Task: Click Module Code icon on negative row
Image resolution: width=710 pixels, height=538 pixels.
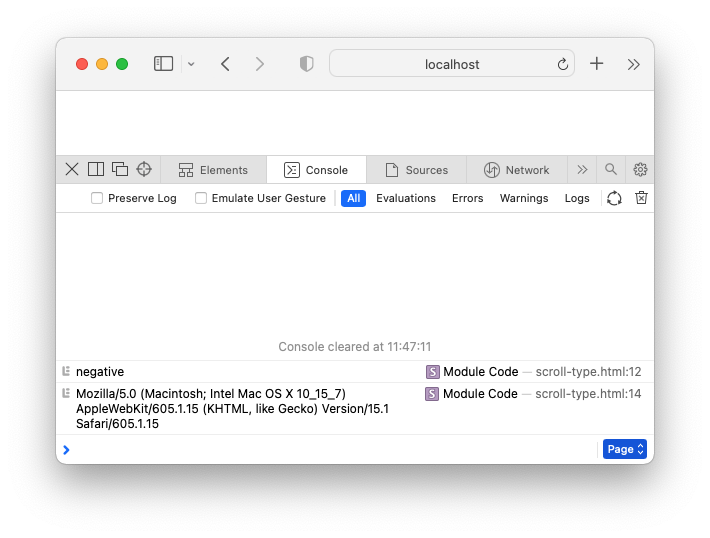Action: coord(432,372)
